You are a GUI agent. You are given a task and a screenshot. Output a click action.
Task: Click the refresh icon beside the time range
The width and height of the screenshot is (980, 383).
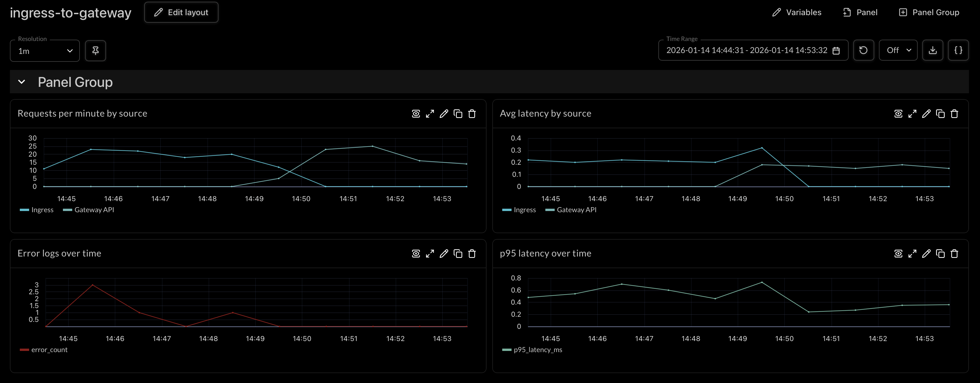(x=863, y=50)
